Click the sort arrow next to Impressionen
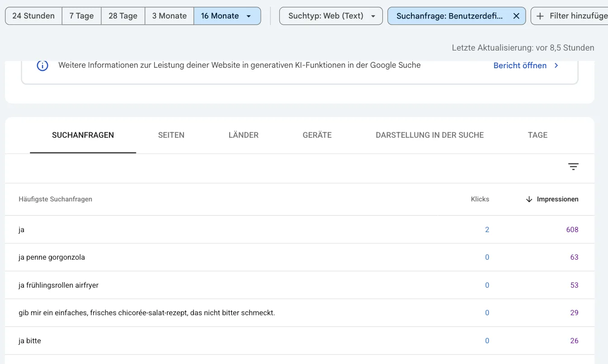The image size is (608, 364). click(529, 199)
